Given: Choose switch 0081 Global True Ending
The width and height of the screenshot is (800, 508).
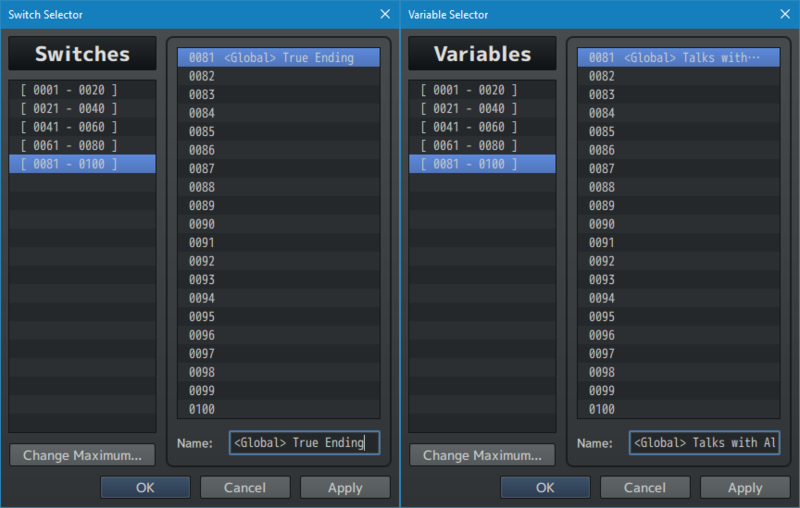Looking at the screenshot, I should click(x=278, y=58).
